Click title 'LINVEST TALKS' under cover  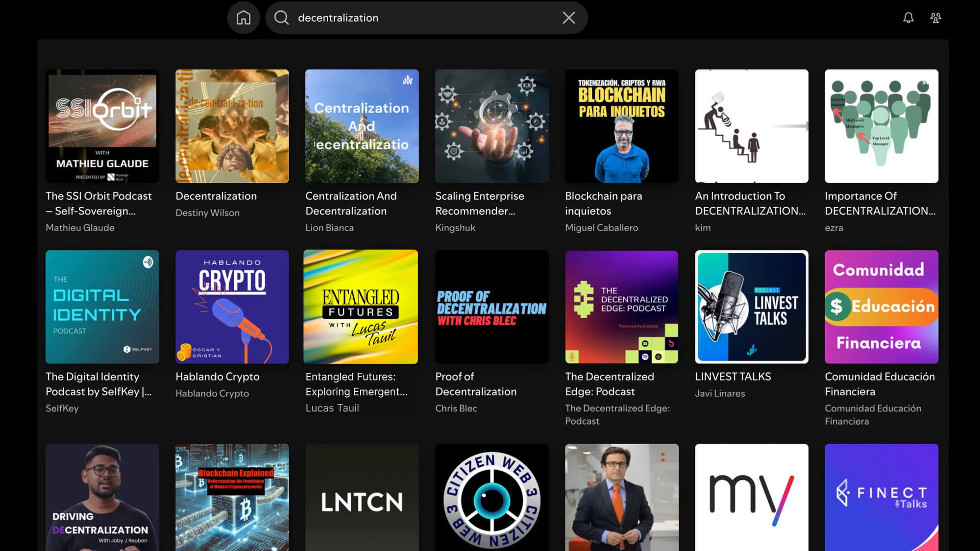coord(733,377)
